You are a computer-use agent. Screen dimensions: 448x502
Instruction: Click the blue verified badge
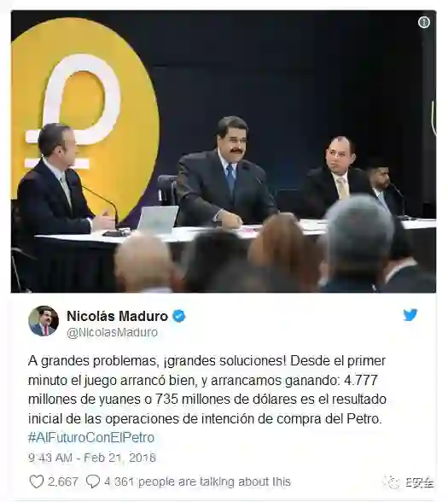click(179, 316)
